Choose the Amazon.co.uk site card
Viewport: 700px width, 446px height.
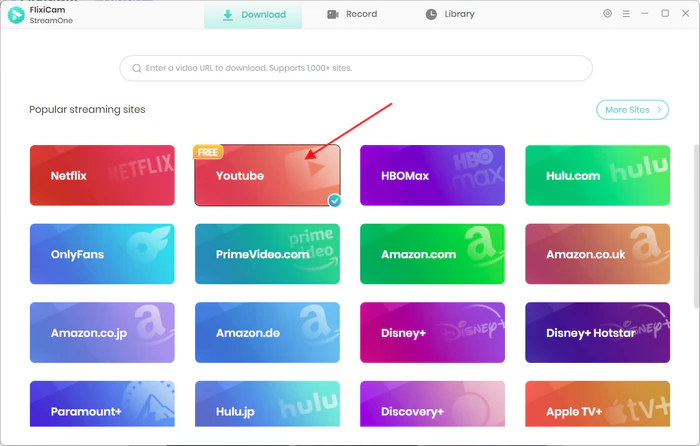pos(597,254)
